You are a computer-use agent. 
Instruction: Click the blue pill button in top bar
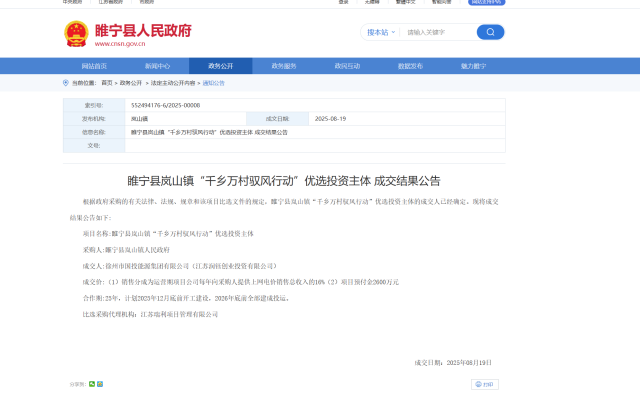[487, 2]
